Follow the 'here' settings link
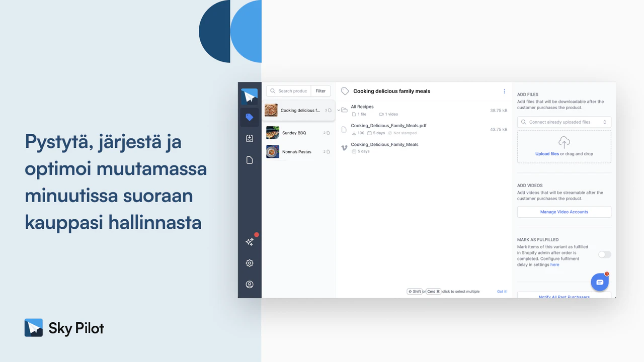The image size is (644, 362). click(x=554, y=264)
